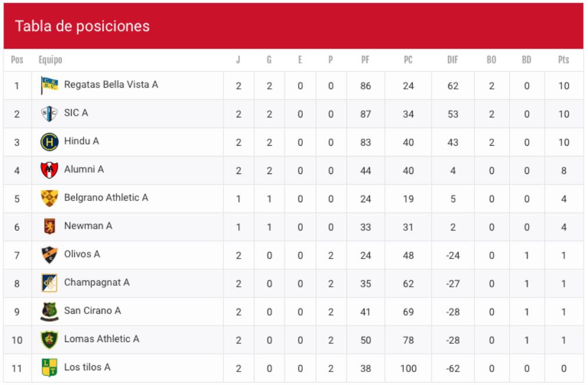Click the Lomas Athletic shield icon
Image resolution: width=588 pixels, height=385 pixels.
pos(49,339)
